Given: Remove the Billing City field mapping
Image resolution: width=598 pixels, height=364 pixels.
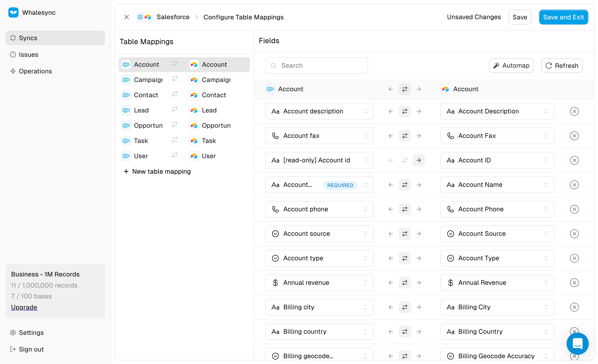Looking at the screenshot, I should 574,307.
